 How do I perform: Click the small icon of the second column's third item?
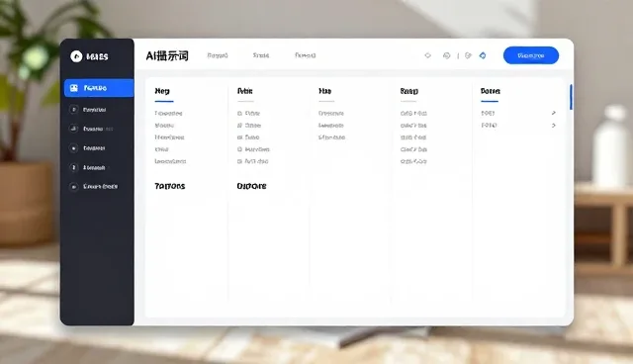pos(239,137)
